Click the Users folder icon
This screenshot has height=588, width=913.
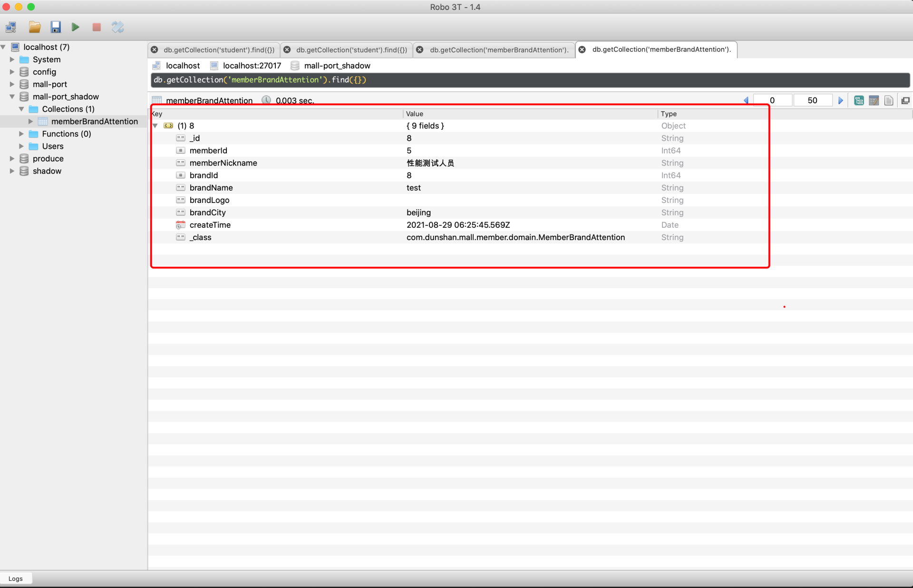coord(33,146)
